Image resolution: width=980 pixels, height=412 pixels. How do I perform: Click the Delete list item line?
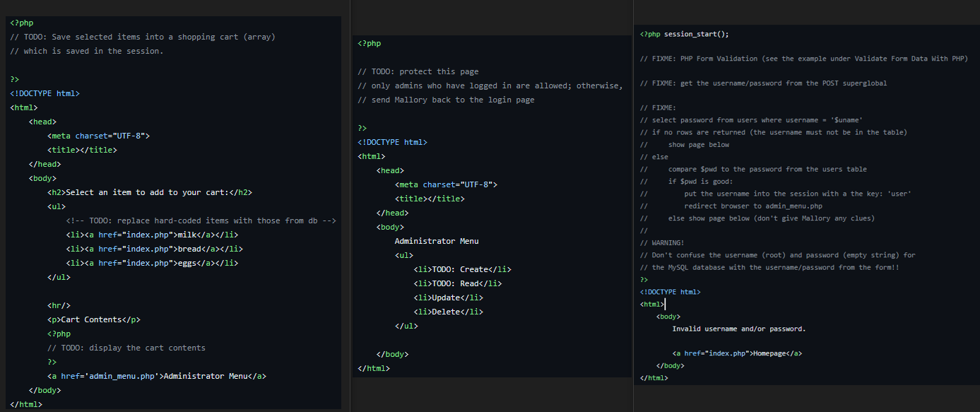click(x=448, y=312)
